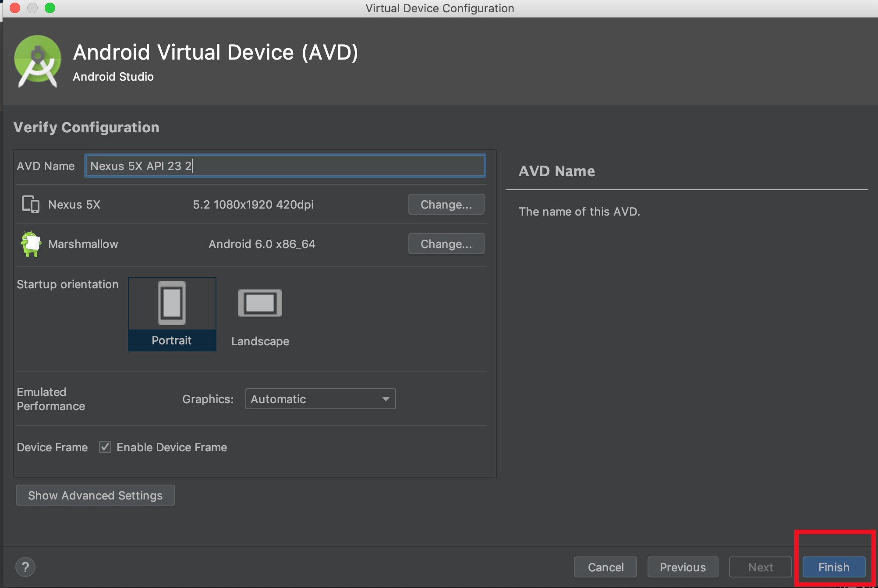Click the Graphics dropdown arrow
Screen dimensions: 878x588
386,399
